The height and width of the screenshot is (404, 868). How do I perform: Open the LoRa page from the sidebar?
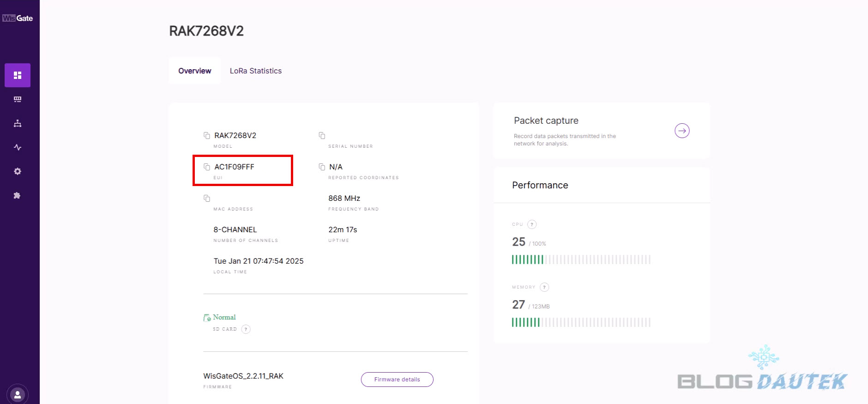tap(18, 99)
